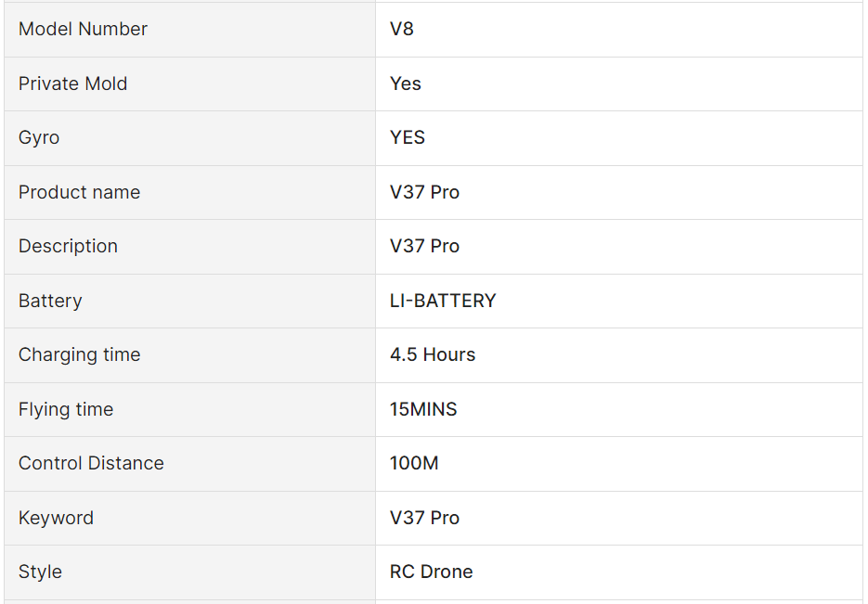Click the Charging time label
Image resolution: width=868 pixels, height=604 pixels.
(x=79, y=354)
